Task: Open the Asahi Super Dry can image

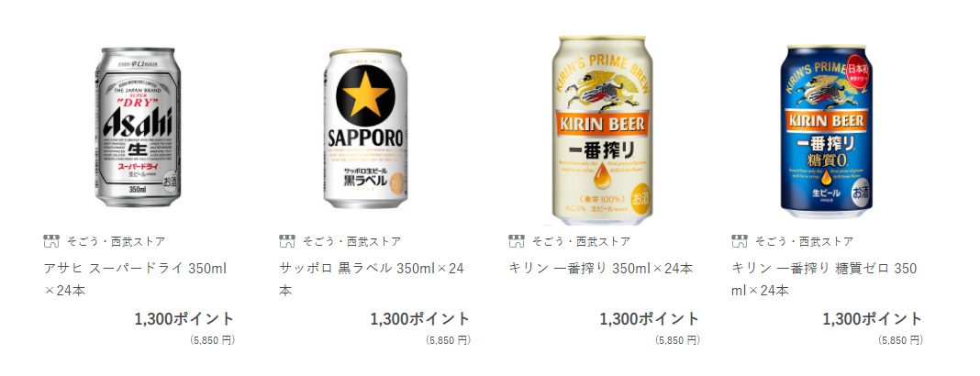Action: coord(138,127)
